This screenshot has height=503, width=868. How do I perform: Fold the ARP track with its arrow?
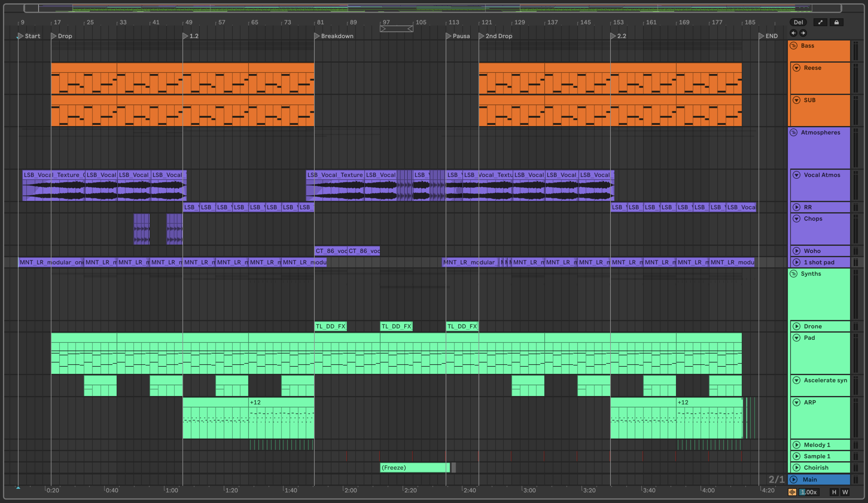tap(796, 402)
